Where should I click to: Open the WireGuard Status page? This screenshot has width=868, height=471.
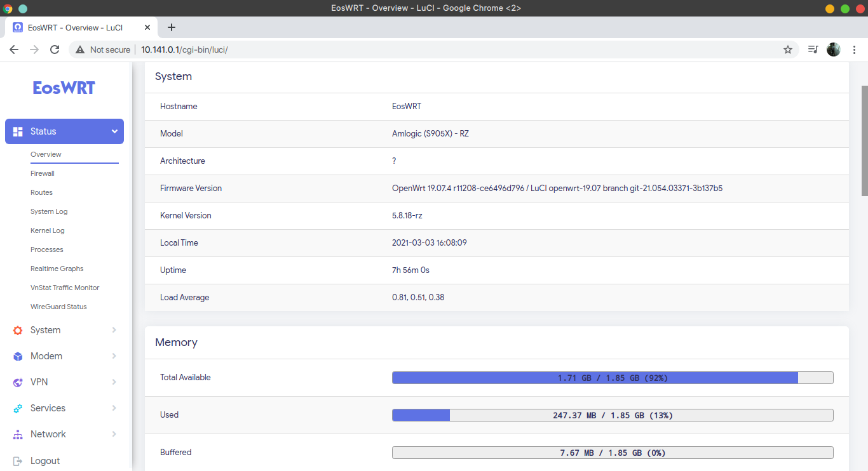[58, 307]
